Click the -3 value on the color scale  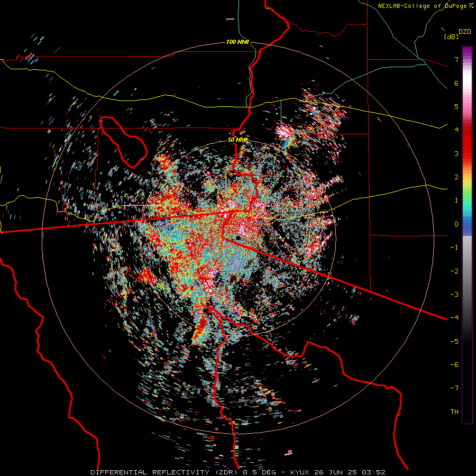(x=454, y=294)
